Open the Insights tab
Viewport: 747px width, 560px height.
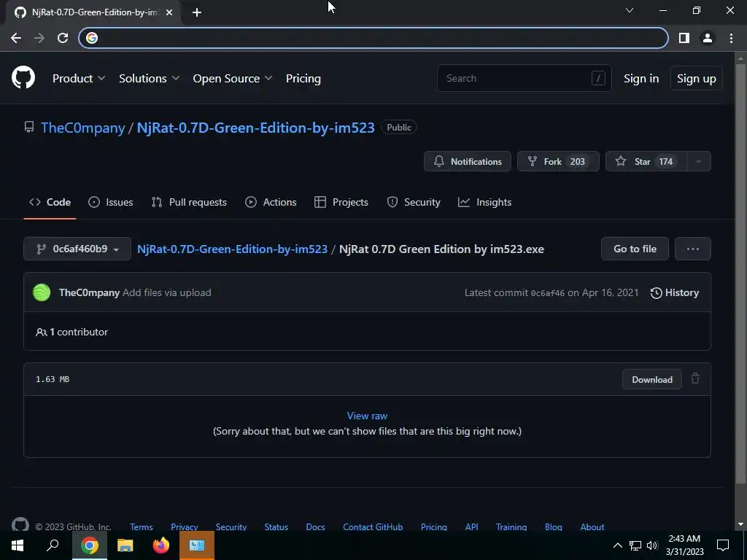click(484, 202)
